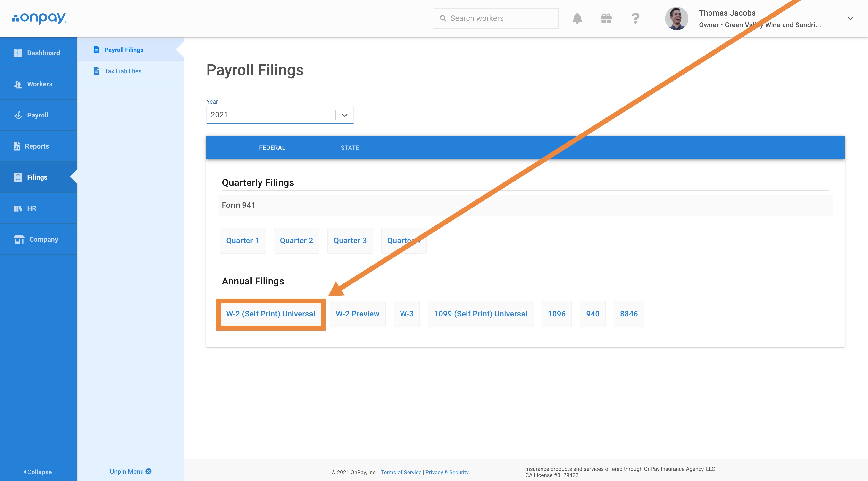Select Payroll Filings submenu item
Image resolution: width=868 pixels, height=481 pixels.
click(x=131, y=50)
